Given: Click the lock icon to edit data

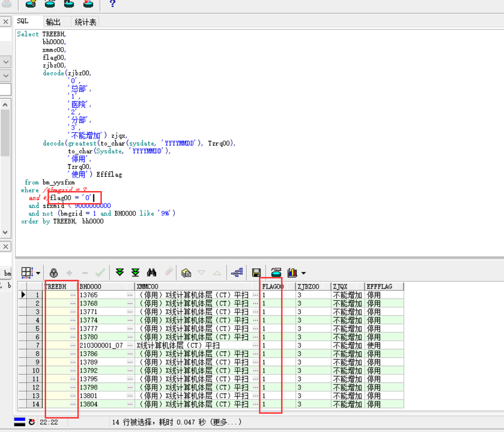Looking at the screenshot, I should [x=54, y=273].
